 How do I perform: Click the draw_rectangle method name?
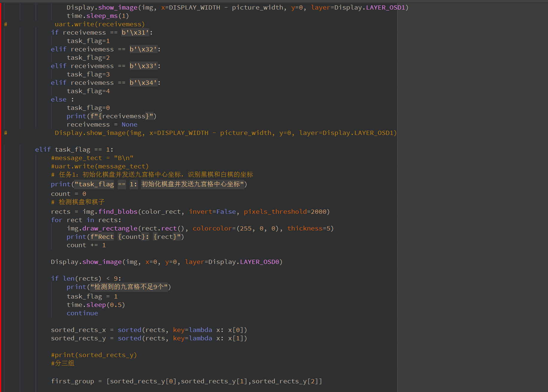(110, 228)
